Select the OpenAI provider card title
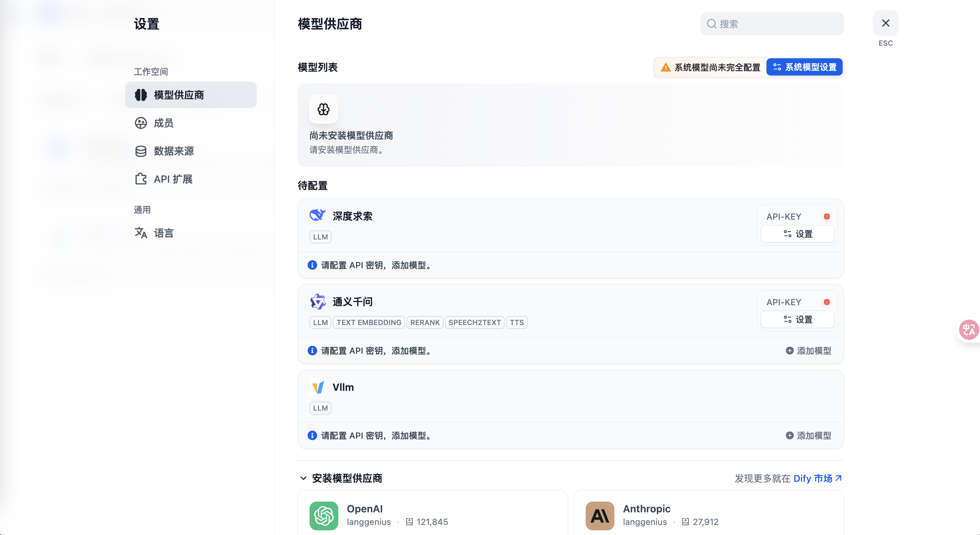Screen dimensions: 980x535 coord(365,509)
